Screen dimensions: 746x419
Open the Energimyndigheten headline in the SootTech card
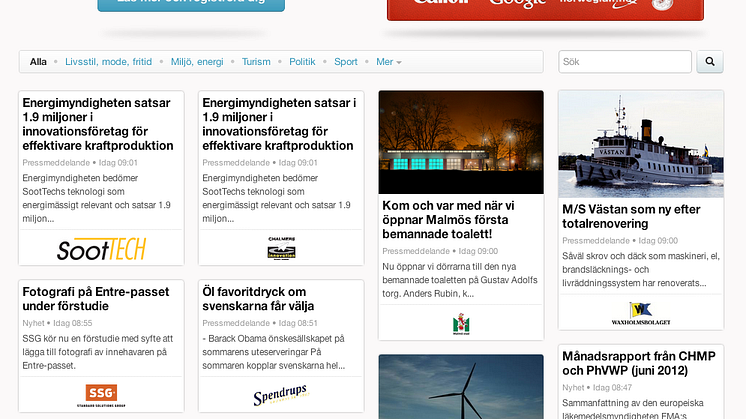(x=98, y=124)
